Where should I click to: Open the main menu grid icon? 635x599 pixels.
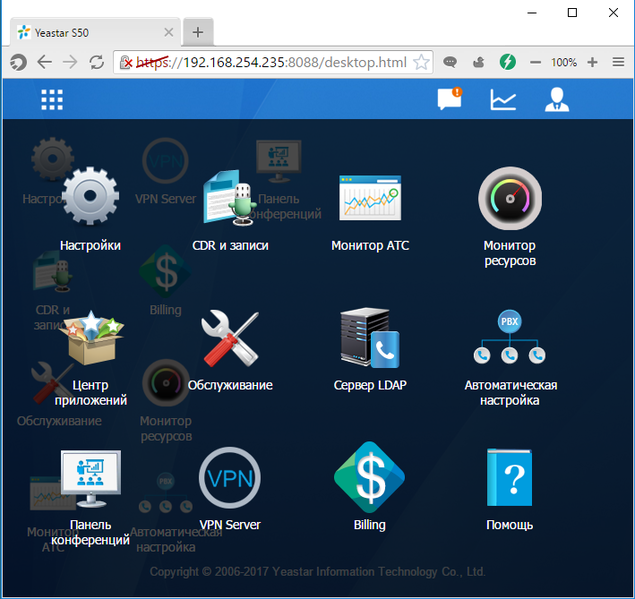pos(52,100)
